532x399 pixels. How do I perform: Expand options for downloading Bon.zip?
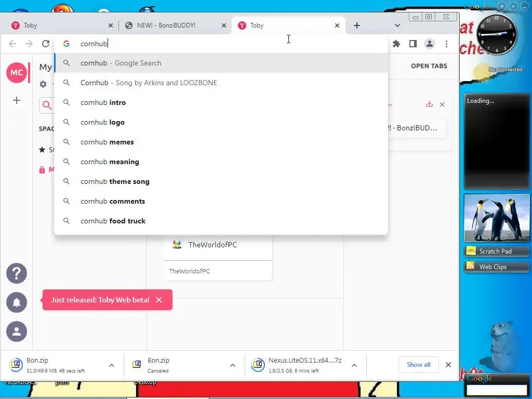point(112,365)
